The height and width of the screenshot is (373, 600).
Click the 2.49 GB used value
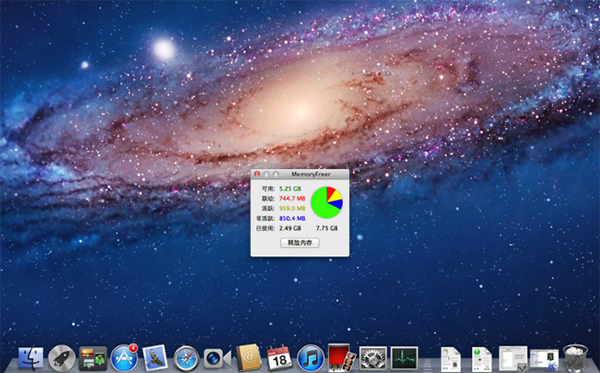(x=290, y=228)
